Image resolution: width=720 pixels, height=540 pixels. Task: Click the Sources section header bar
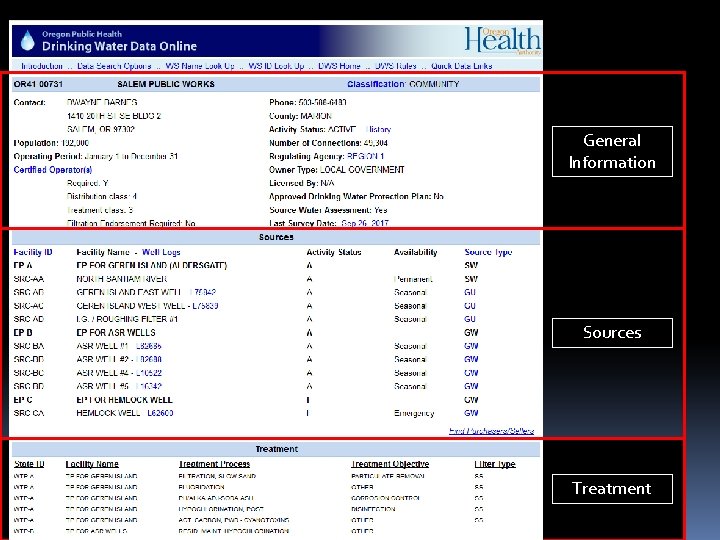(x=276, y=237)
